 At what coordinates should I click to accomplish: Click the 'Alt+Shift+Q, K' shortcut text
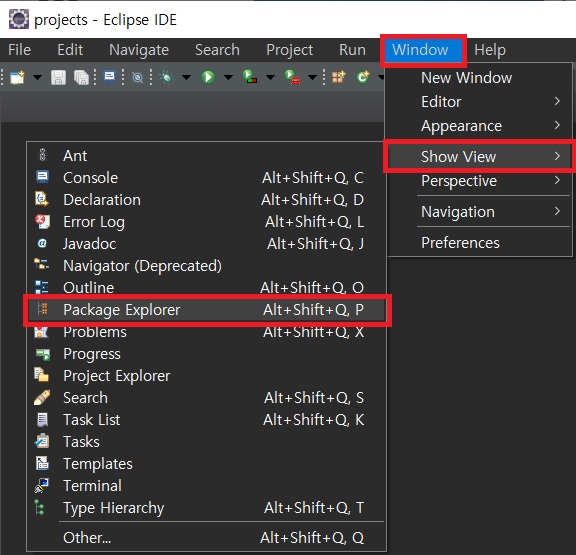point(314,420)
